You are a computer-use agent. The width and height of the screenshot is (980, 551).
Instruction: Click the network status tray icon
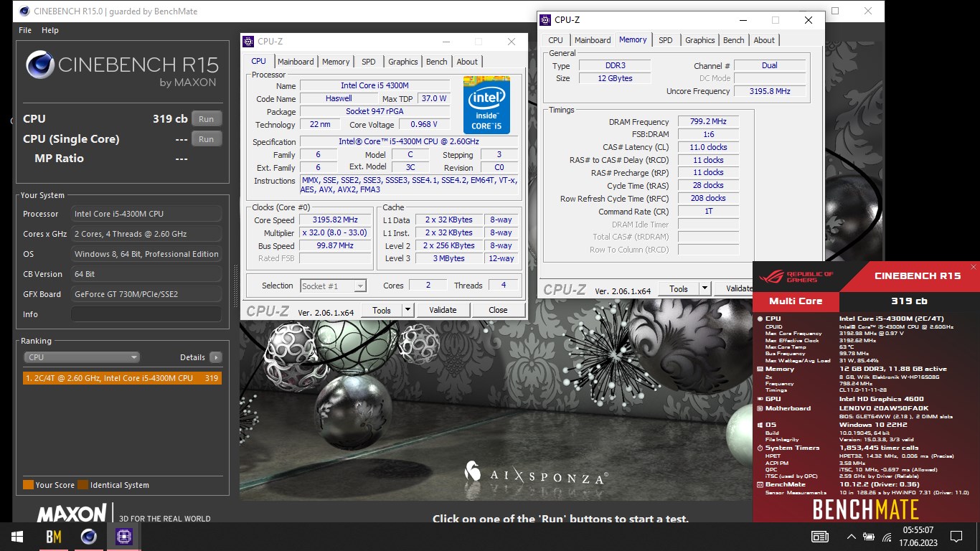[887, 537]
